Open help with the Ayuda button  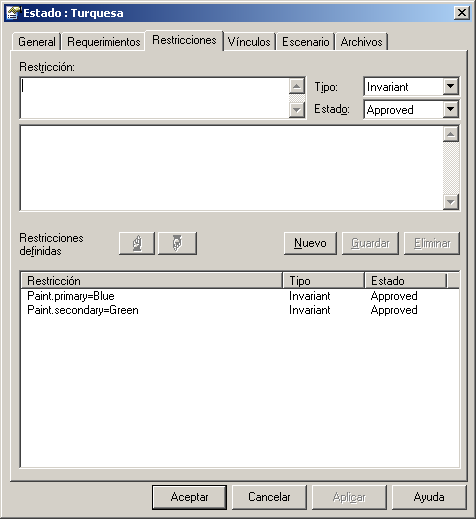click(429, 497)
